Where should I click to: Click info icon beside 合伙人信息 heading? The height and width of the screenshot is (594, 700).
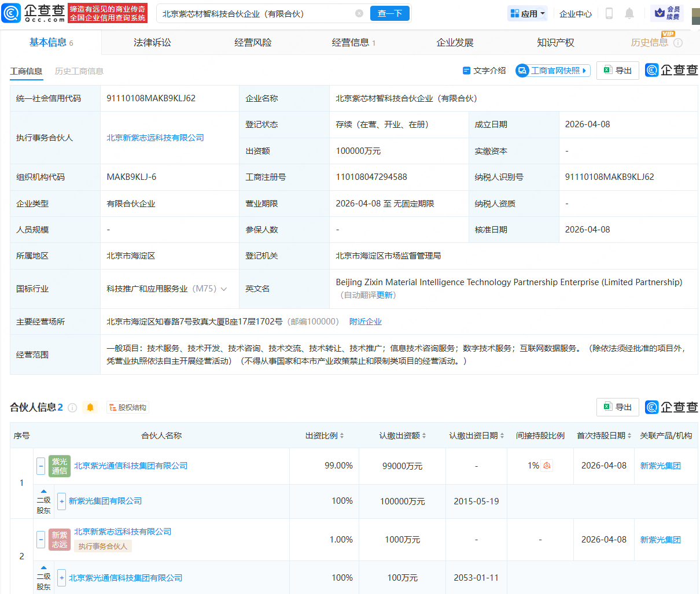coord(72,408)
